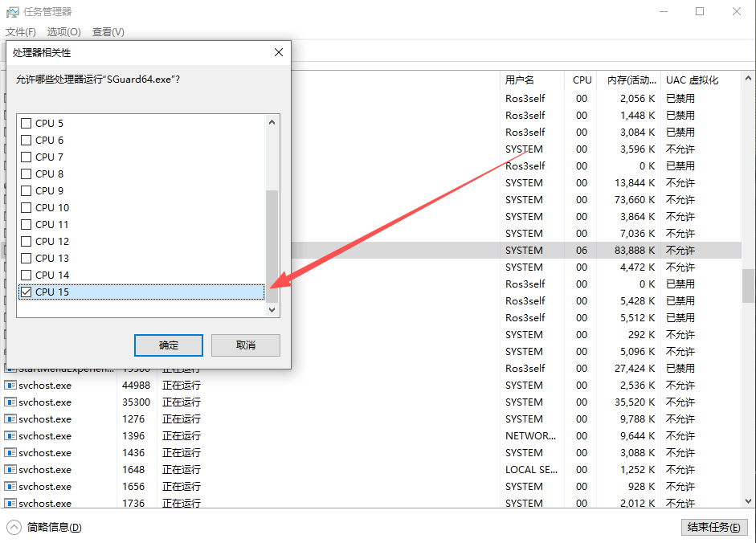Close the 处理器相关性 dialog with its X
Viewport: 756px width, 543px height.
click(279, 52)
